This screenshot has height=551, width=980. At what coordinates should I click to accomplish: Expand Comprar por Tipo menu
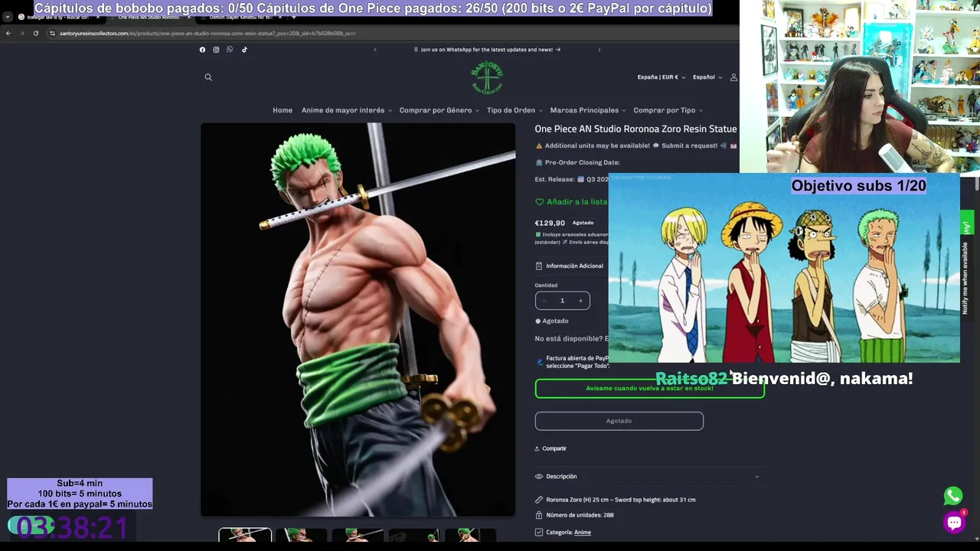[x=668, y=110]
